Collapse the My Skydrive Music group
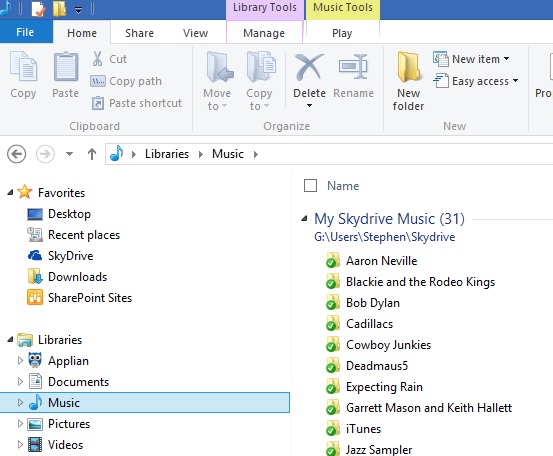This screenshot has width=553, height=456. point(304,219)
